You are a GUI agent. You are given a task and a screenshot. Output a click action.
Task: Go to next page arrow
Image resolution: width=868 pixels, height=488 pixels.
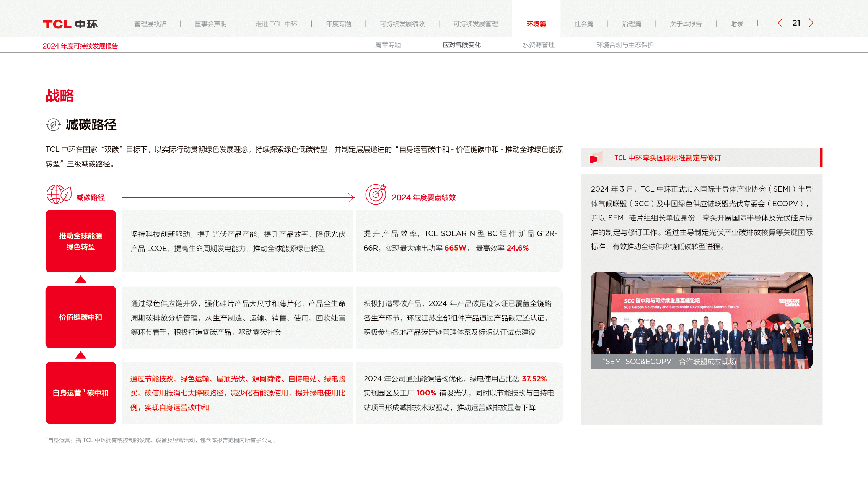811,23
